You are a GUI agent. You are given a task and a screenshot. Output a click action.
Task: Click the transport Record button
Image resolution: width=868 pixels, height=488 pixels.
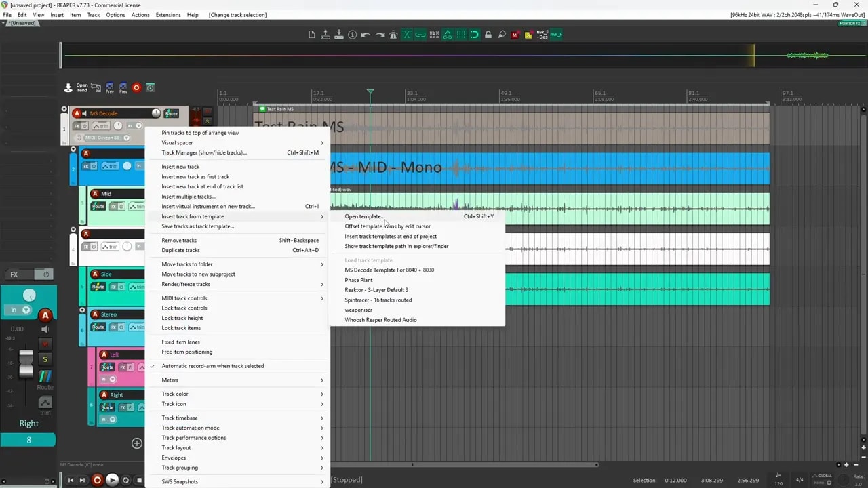(x=97, y=480)
